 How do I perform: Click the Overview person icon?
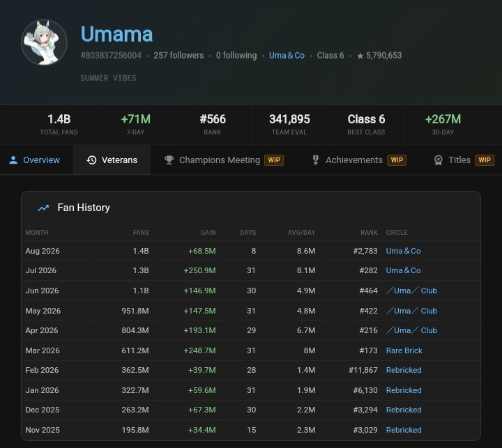click(13, 160)
